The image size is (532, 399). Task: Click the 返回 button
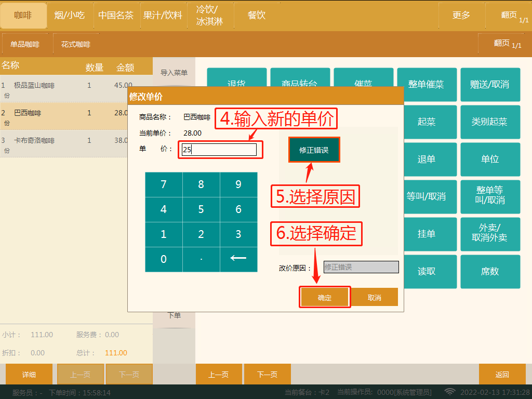click(502, 374)
